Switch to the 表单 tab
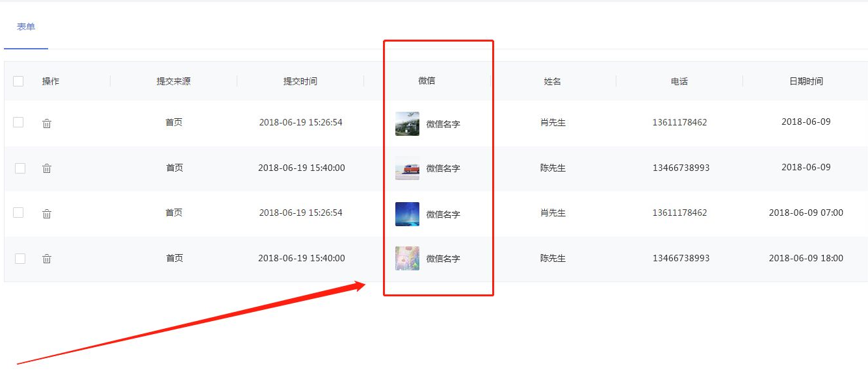 (26, 27)
